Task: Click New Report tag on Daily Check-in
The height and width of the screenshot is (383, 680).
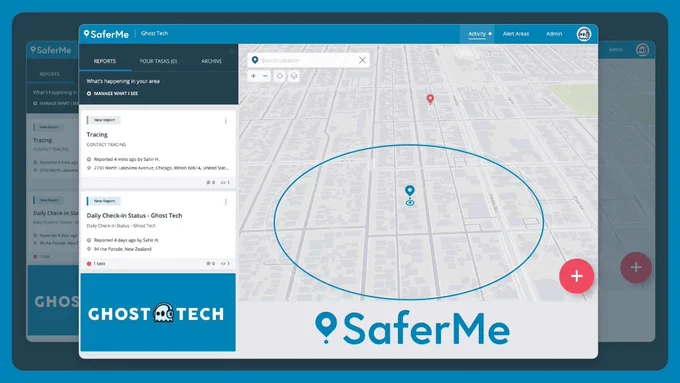Action: click(104, 201)
